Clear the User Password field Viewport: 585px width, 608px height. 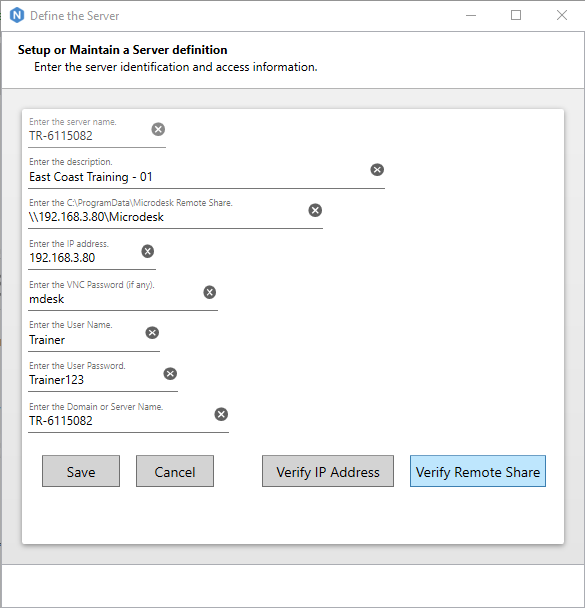170,374
